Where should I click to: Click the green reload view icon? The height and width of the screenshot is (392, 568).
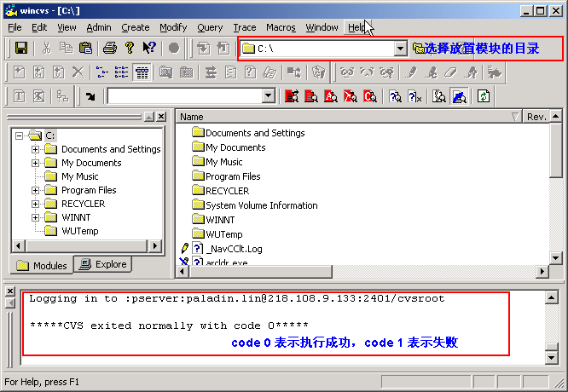(484, 96)
